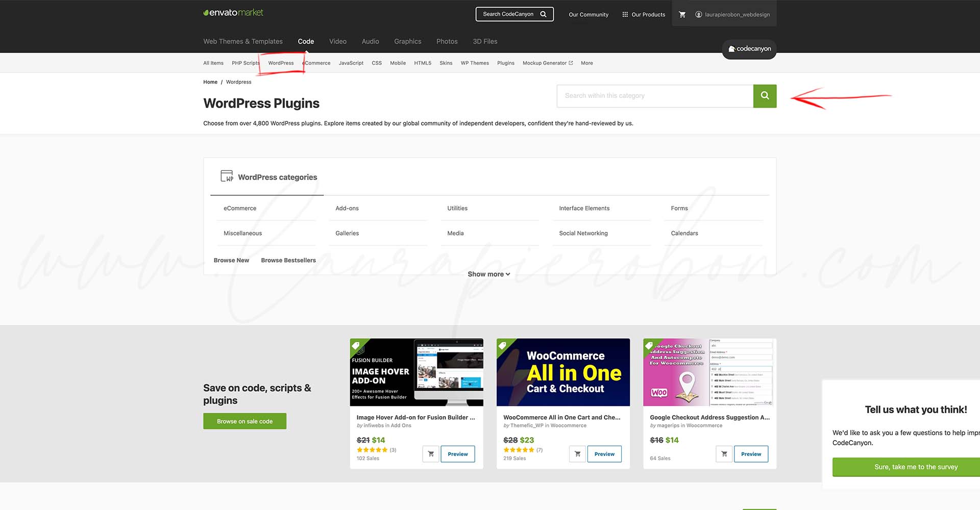Click the Envato Market logo
Viewport: 980px width, 510px height.
233,13
